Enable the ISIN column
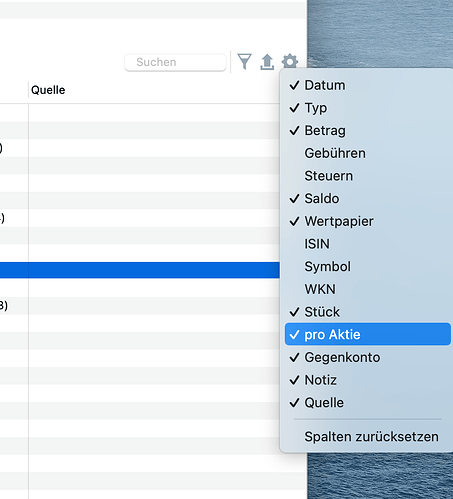Screen dimensions: 453x499 coord(368,244)
